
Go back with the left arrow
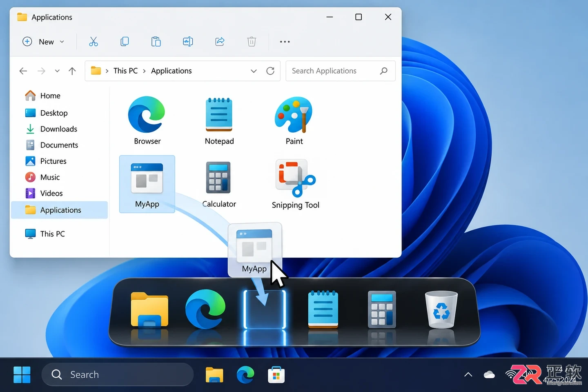click(23, 71)
